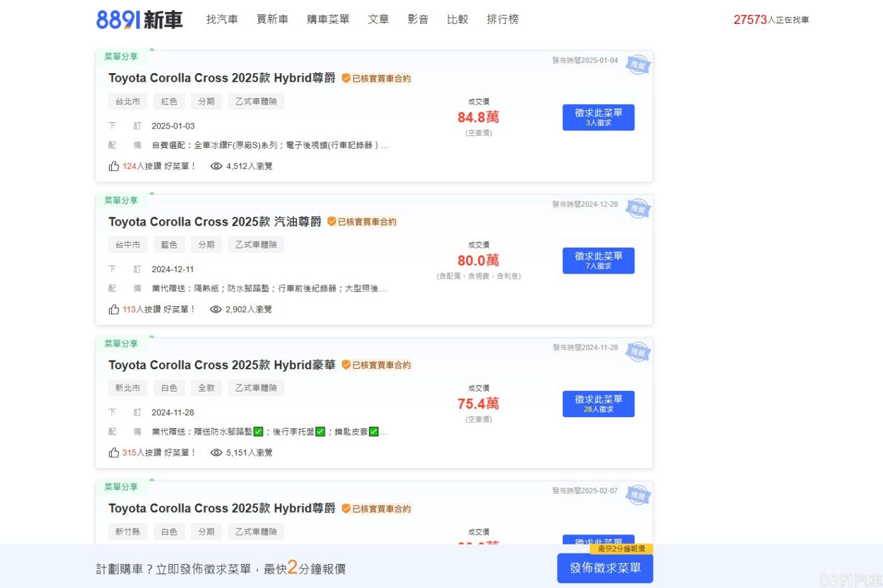Select the 台北市 tag
This screenshot has height=588, width=883.
128,101
